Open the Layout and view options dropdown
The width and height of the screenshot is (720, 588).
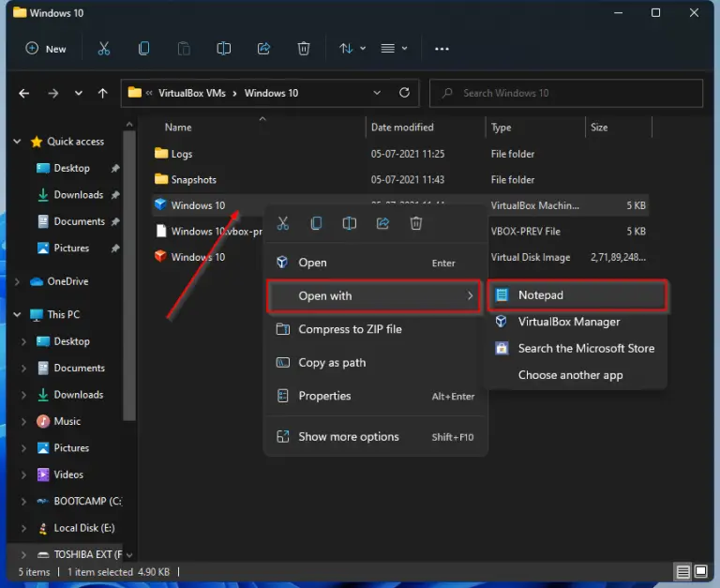click(x=394, y=49)
